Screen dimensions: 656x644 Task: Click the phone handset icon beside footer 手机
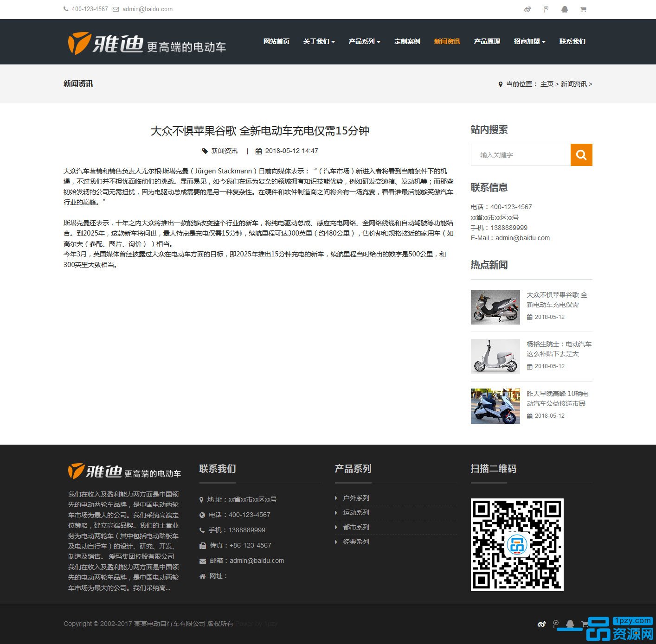point(202,530)
